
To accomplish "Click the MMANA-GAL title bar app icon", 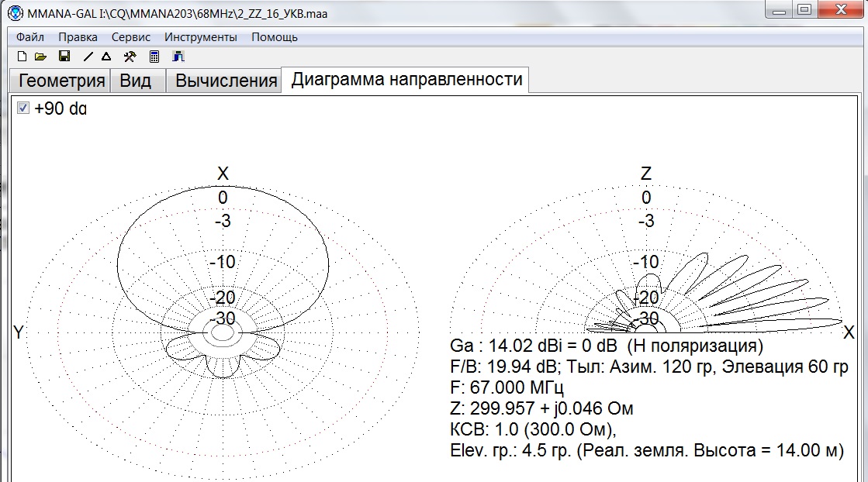I will [x=16, y=12].
